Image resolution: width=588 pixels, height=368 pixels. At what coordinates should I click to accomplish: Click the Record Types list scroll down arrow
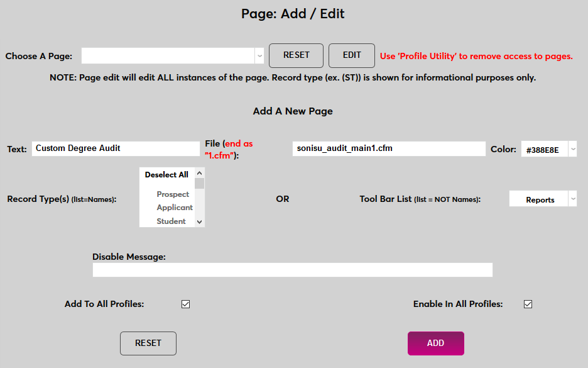(x=200, y=222)
